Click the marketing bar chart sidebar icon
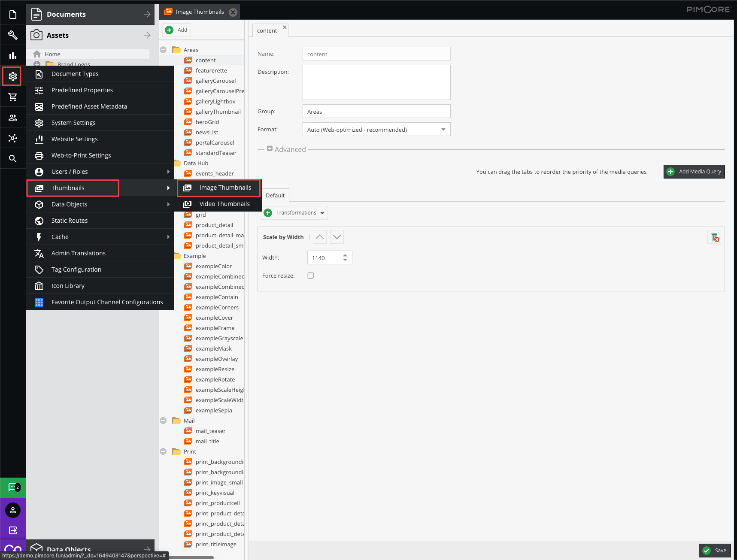This screenshot has height=560, width=737. pyautogui.click(x=12, y=56)
